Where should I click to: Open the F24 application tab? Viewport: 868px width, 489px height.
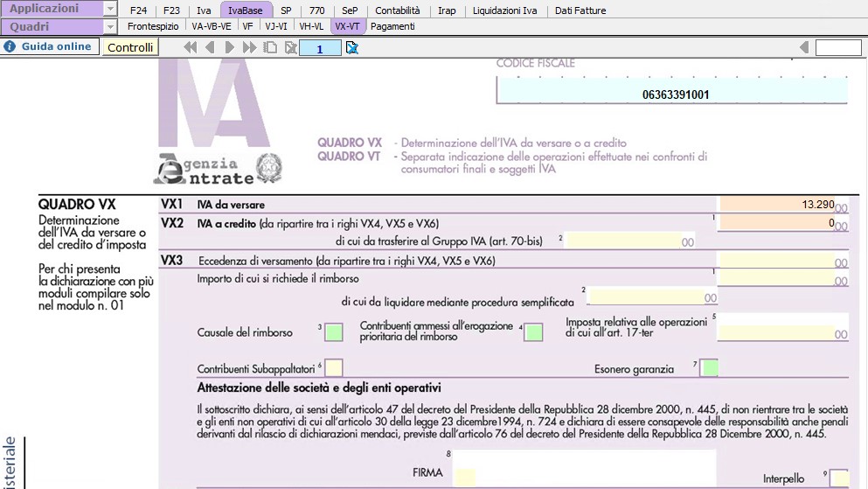tap(138, 10)
